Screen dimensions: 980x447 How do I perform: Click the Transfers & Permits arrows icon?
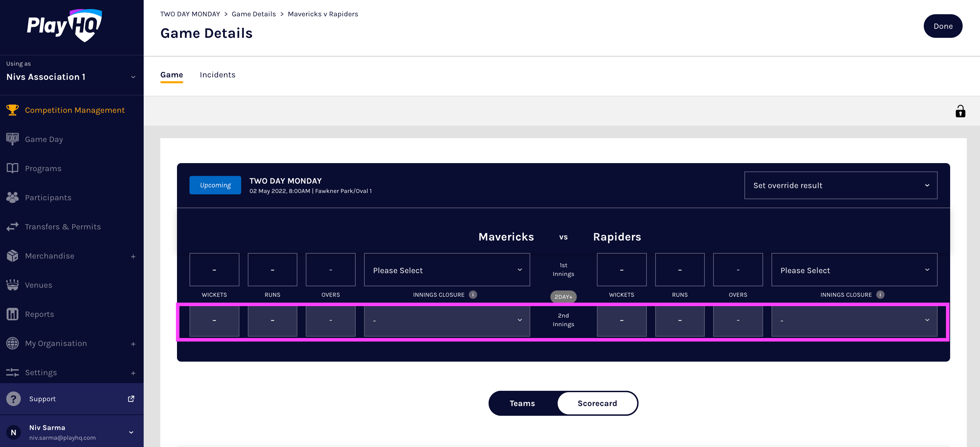[x=12, y=227]
